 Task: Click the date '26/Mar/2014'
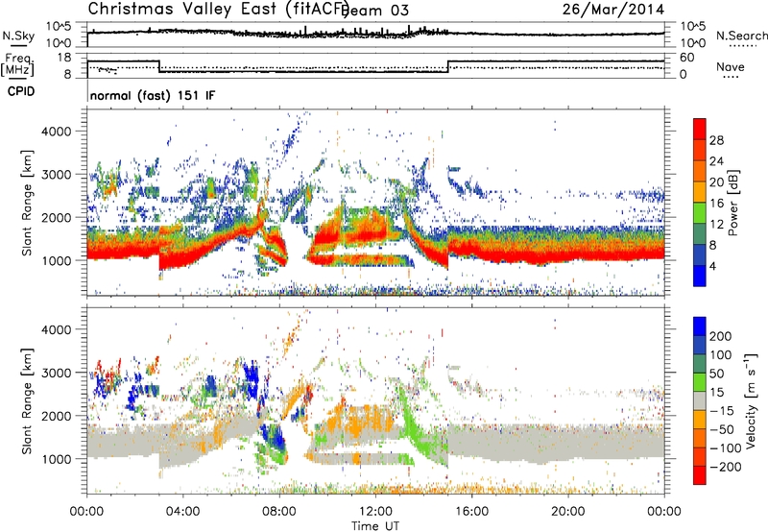click(613, 10)
